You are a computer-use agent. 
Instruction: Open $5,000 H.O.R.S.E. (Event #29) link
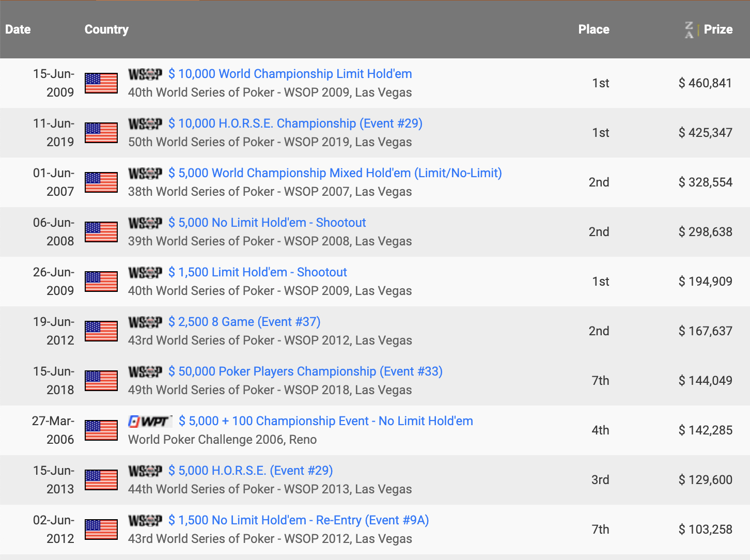pos(251,471)
